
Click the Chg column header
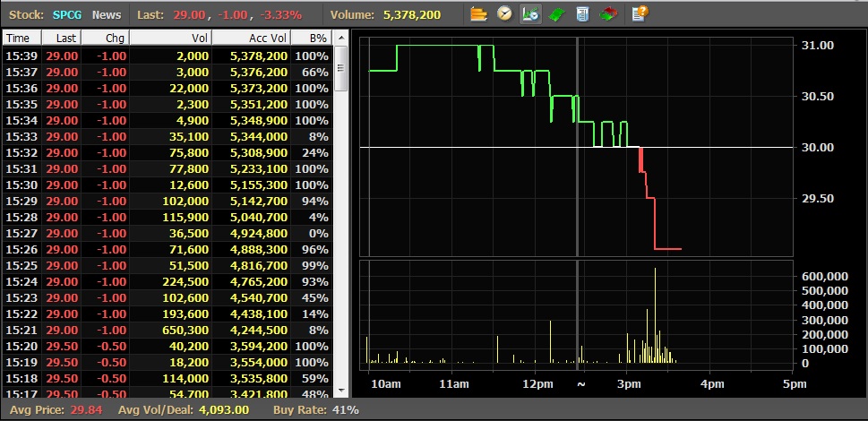(105, 38)
